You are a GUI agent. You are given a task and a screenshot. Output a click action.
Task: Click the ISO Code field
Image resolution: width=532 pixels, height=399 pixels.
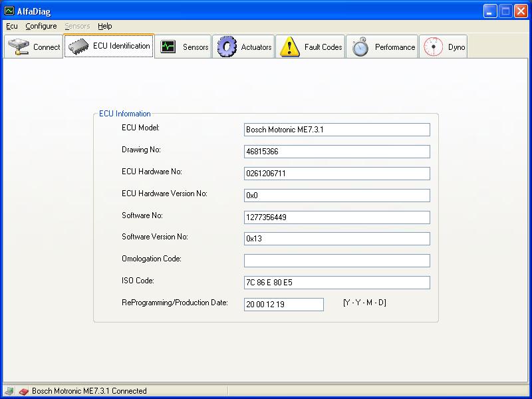tap(337, 283)
